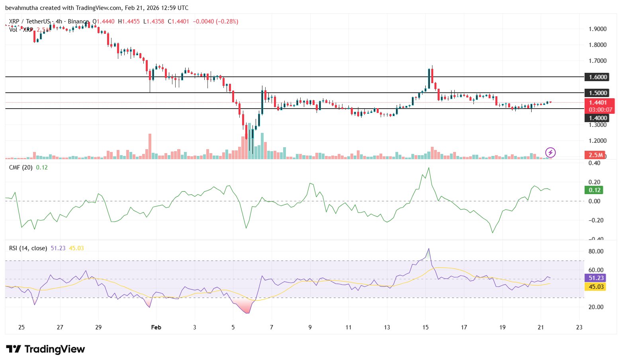The height and width of the screenshot is (364, 622).
Task: Select the Feb label on the time axis
Action: click(x=156, y=327)
